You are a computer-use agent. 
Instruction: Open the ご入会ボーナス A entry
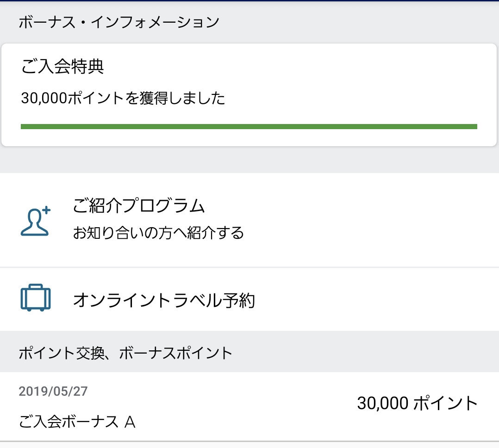click(x=249, y=406)
